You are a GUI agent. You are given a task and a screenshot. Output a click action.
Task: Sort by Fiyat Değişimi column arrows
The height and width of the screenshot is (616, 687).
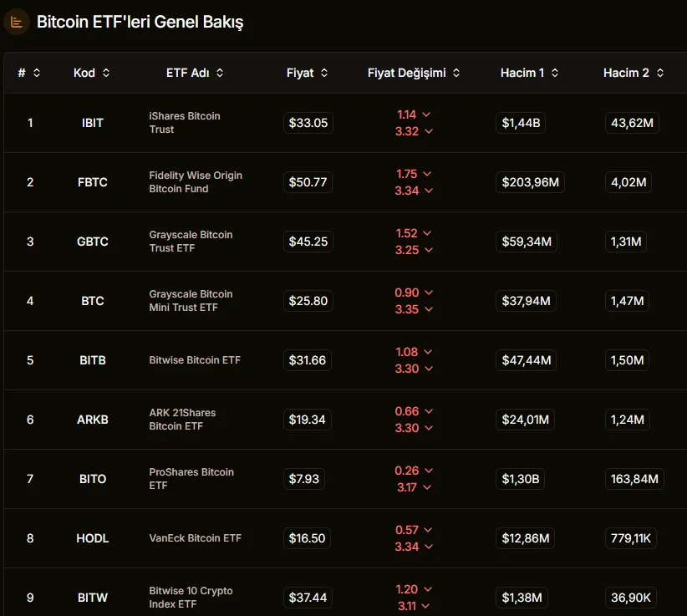pyautogui.click(x=456, y=73)
